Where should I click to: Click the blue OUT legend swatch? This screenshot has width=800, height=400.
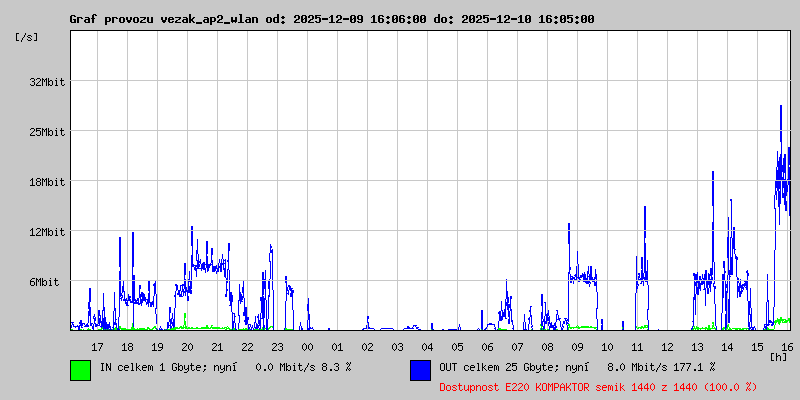coord(420,370)
